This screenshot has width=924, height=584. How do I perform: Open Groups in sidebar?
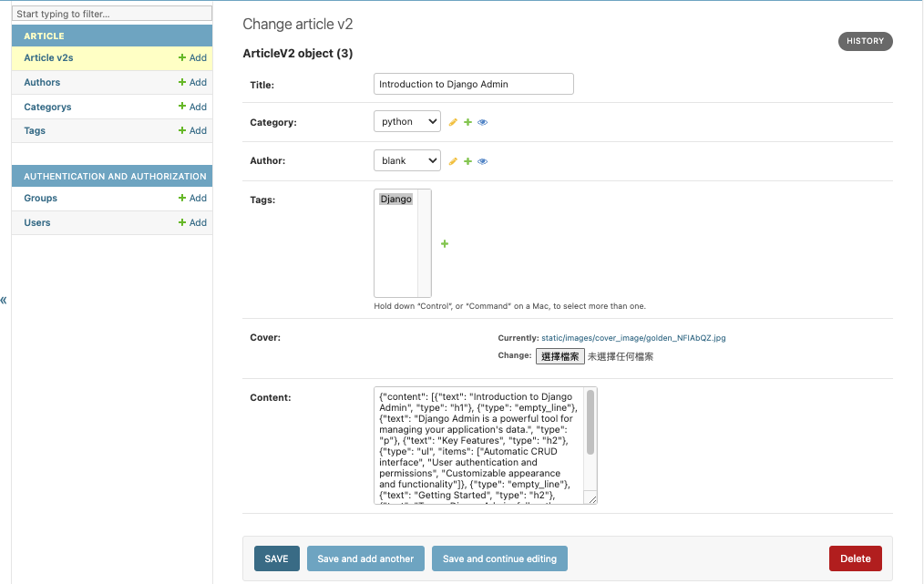pyautogui.click(x=40, y=198)
